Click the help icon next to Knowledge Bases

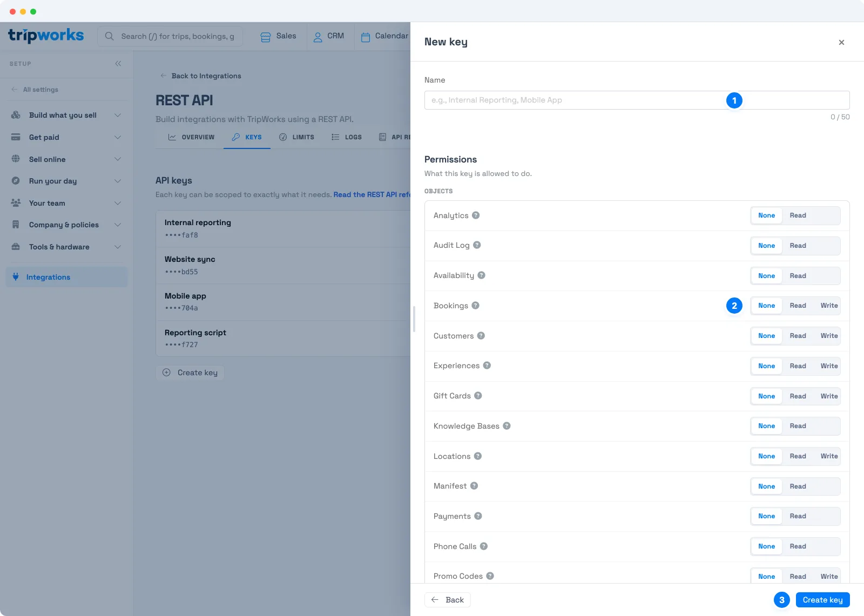(x=507, y=426)
